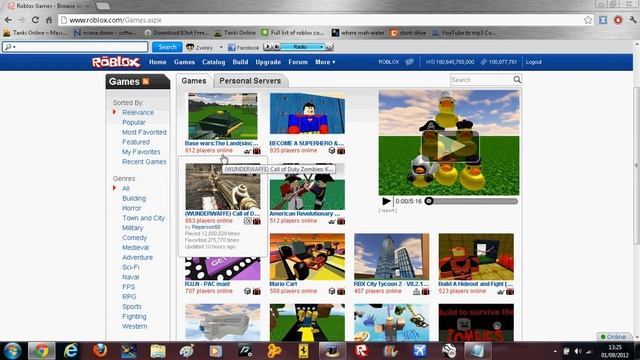640x360 pixels.
Task: Open the Chrome wrench settings icon
Action: coord(633,20)
